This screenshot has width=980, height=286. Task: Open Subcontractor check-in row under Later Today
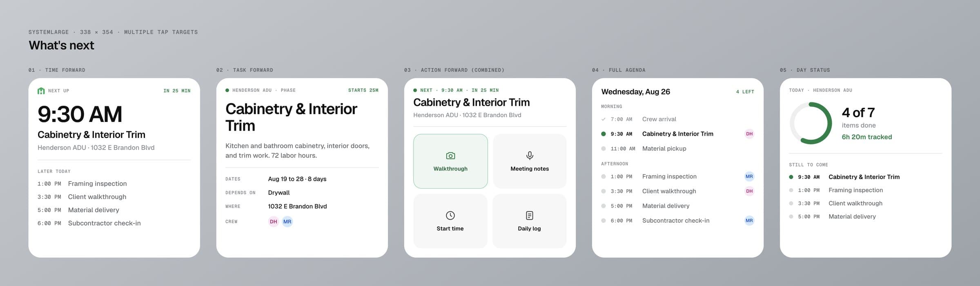point(114,223)
